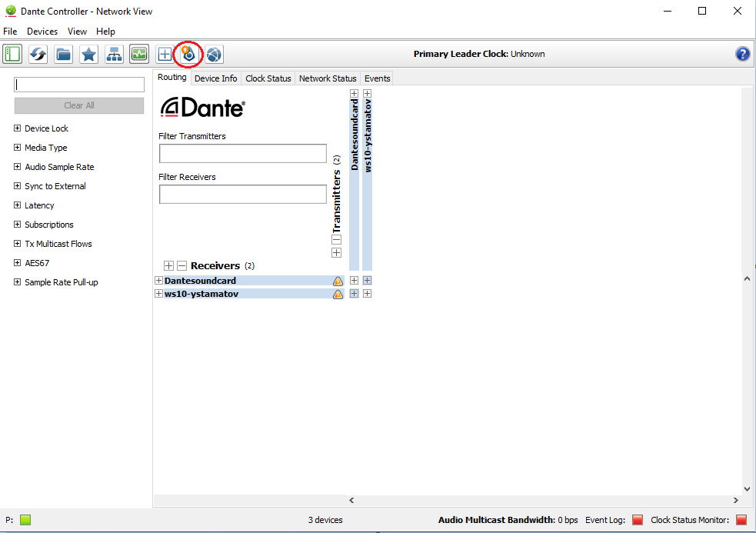
Task: Click the 'Primary Leader Clock: Unknown' text
Action: pyautogui.click(x=479, y=54)
